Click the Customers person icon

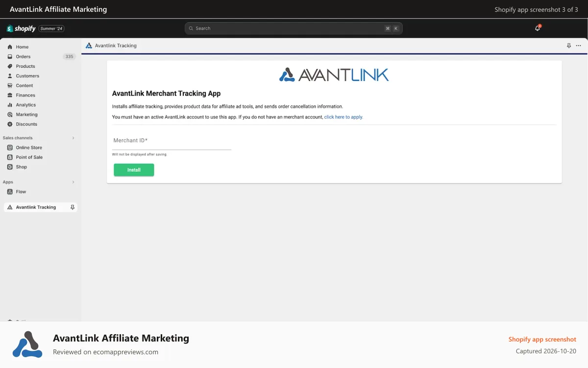click(x=10, y=76)
